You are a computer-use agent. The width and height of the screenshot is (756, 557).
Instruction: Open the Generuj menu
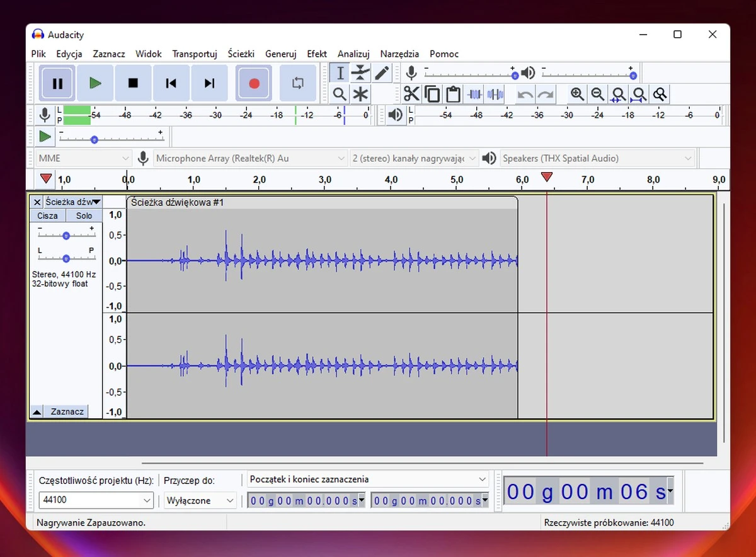tap(280, 54)
